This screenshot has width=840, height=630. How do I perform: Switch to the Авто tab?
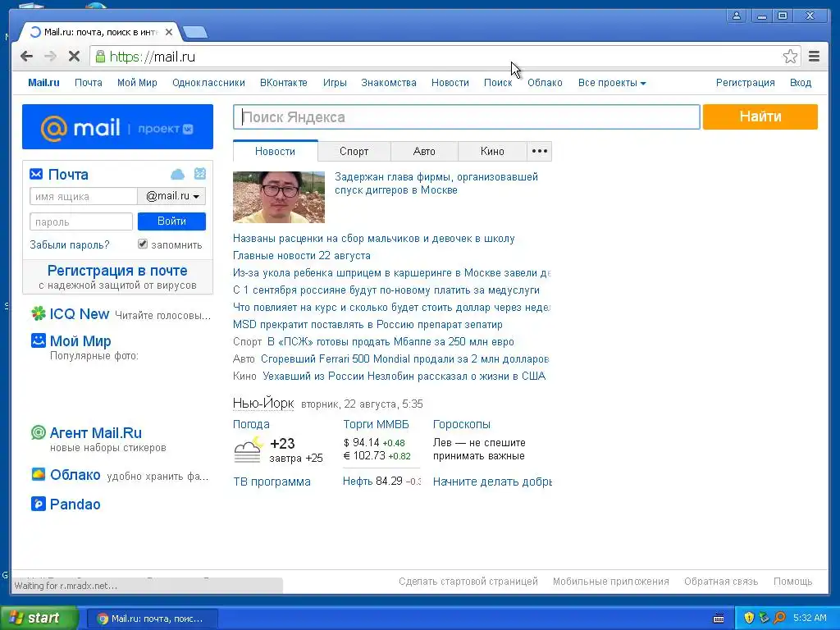click(x=424, y=151)
